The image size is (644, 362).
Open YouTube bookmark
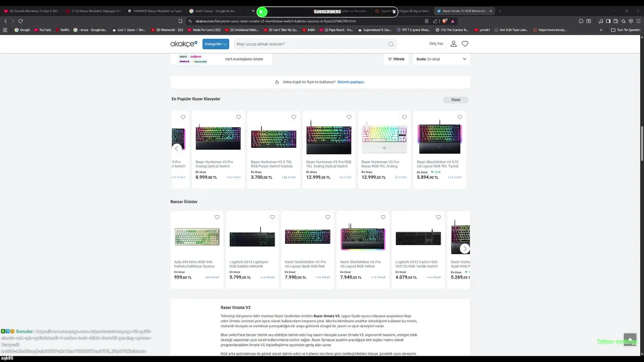(x=43, y=30)
